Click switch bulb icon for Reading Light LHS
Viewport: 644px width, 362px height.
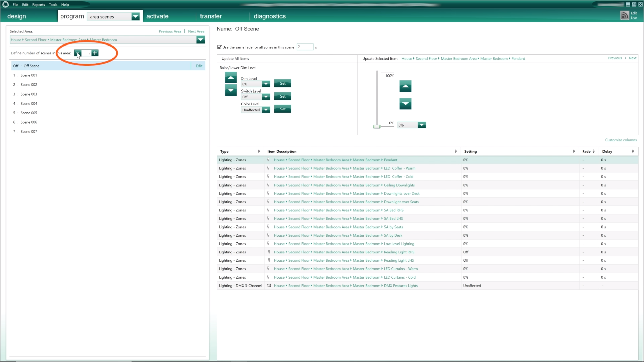[269, 260]
